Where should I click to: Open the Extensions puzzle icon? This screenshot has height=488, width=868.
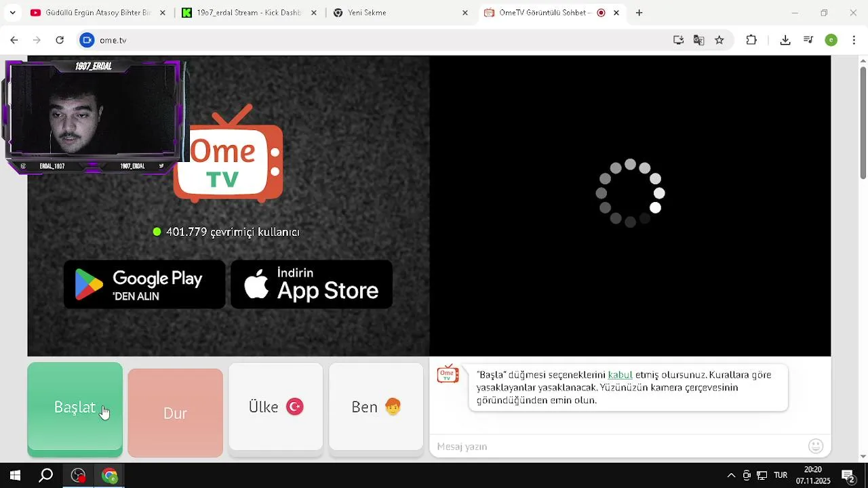(751, 40)
